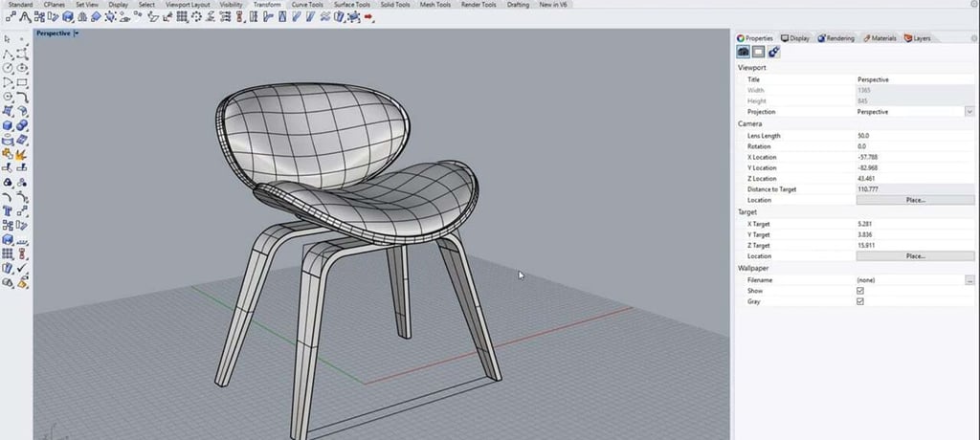Click the Check Objects checkmark icon
This screenshot has height=440, width=980.
tap(22, 268)
